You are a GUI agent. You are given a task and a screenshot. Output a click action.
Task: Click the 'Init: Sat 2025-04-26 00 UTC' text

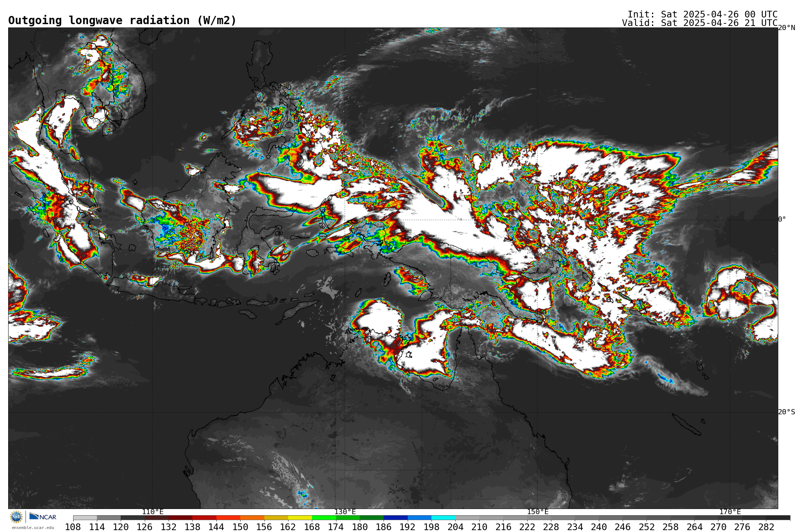coord(702,14)
